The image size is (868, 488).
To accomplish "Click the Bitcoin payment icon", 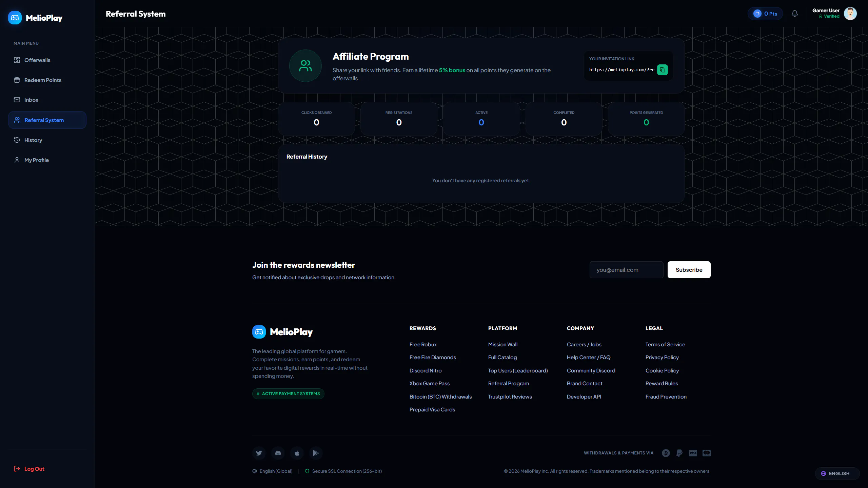I will pos(666,453).
